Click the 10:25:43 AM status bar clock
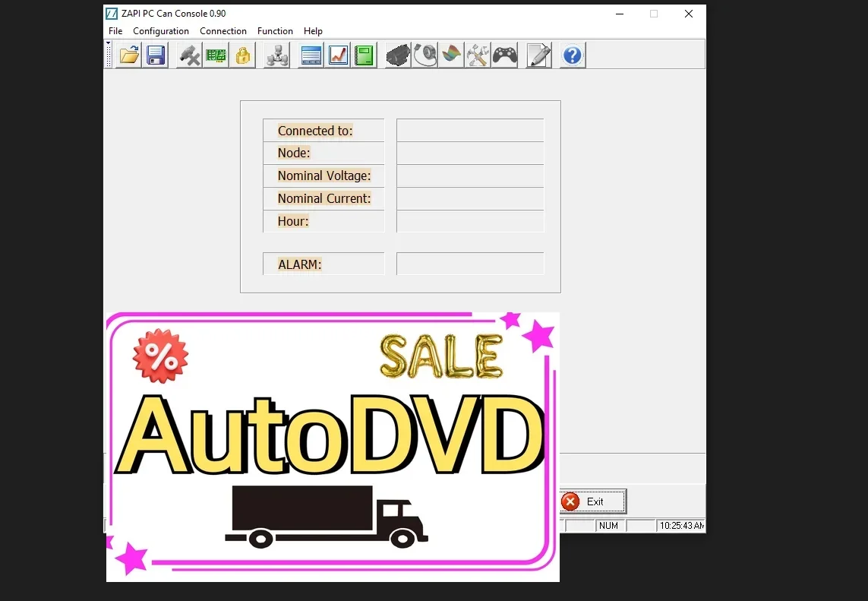 (x=681, y=526)
